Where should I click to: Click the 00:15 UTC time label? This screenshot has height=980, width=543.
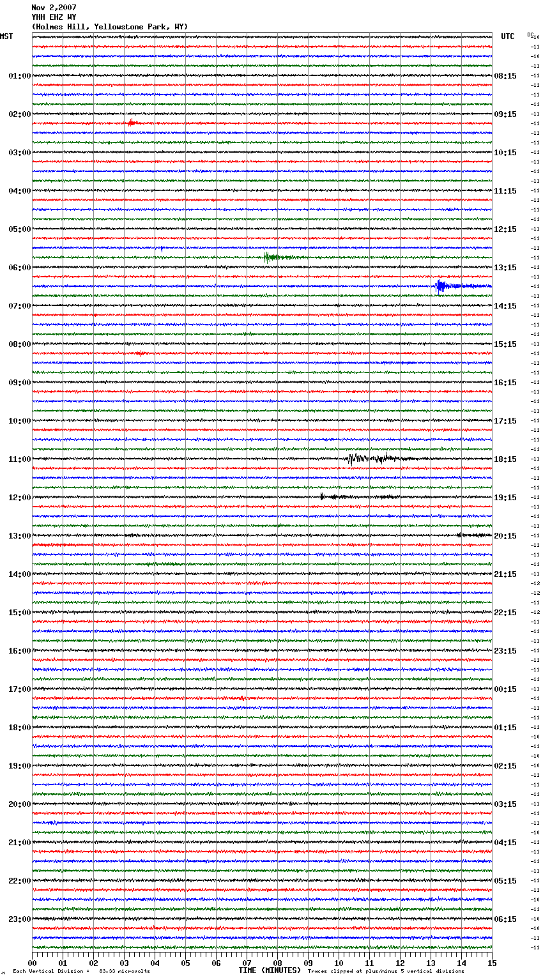(x=505, y=689)
